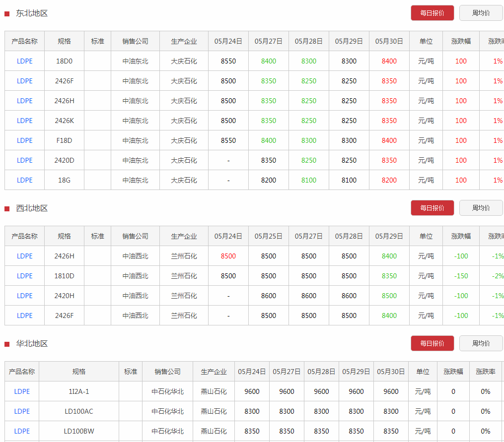The height and width of the screenshot is (442, 504).
Task: Click 中石化华北 in LD100AC row
Action: click(x=167, y=412)
